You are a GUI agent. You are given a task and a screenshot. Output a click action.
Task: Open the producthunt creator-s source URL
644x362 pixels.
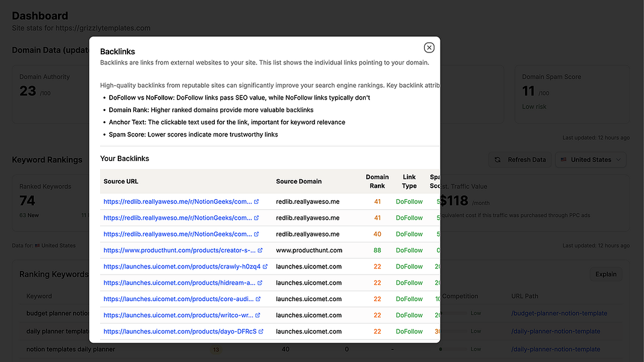179,250
